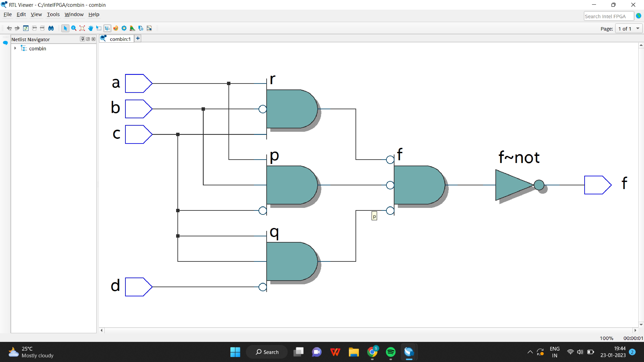Select the Hand pan tool

(90, 28)
